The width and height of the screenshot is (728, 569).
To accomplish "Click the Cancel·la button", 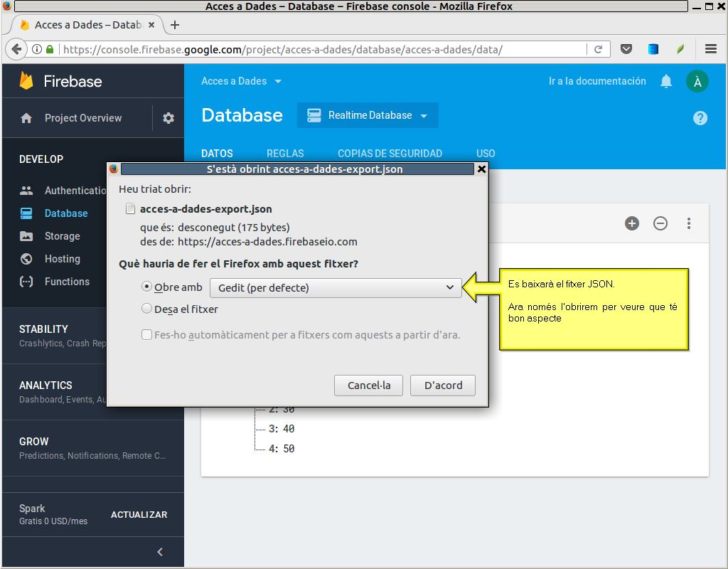I will [x=369, y=385].
